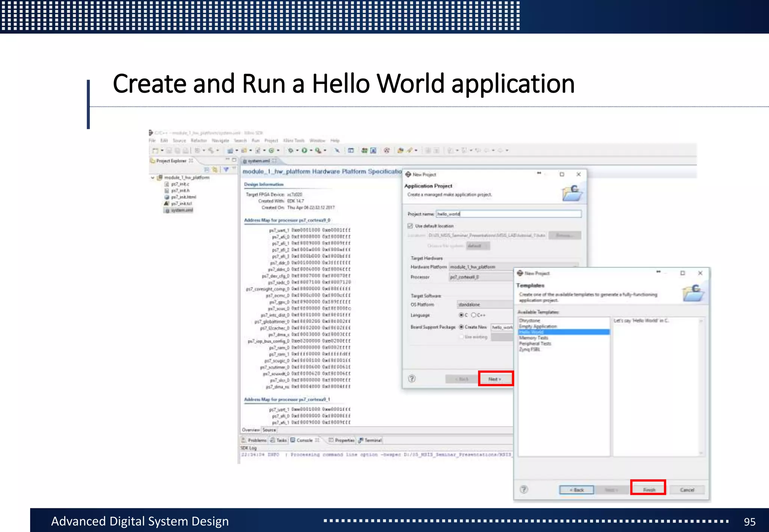Click the new source file toolbar icon
The height and width of the screenshot is (532, 769).
(258, 150)
